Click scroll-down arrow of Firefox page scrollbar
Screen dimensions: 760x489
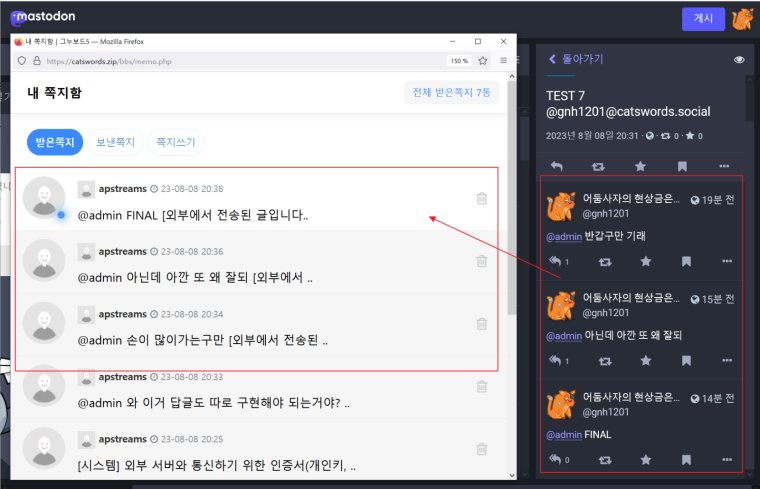click(x=512, y=475)
